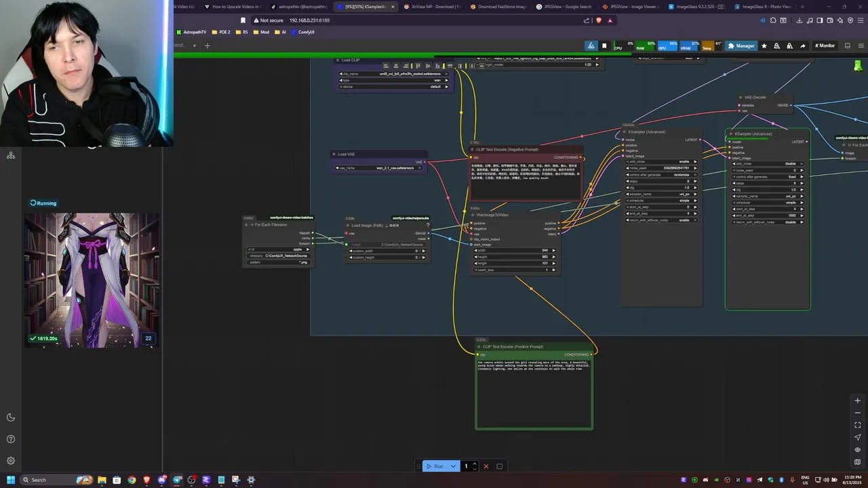Open the K Monitor button
The width and height of the screenshot is (868, 488).
(x=825, y=46)
